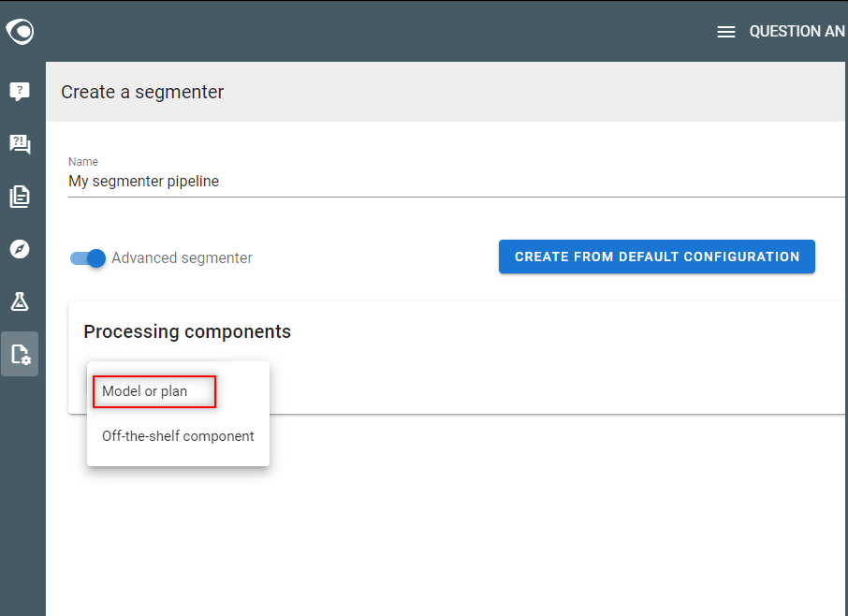Choose Off-the-shelf component from popup
Image resolution: width=848 pixels, height=616 pixels.
tap(178, 436)
